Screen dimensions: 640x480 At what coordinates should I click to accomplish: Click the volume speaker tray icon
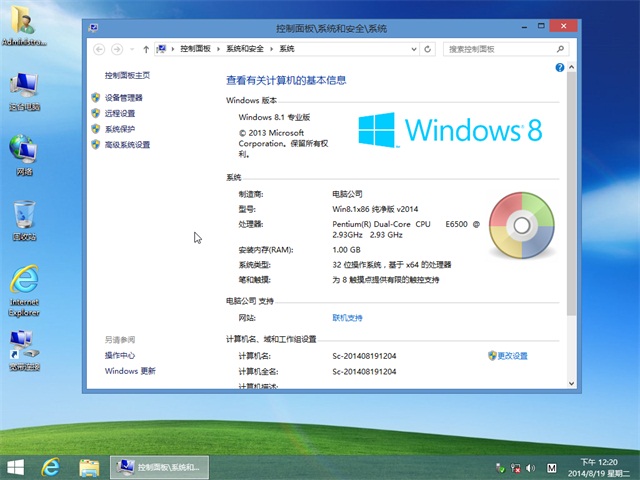pos(531,468)
